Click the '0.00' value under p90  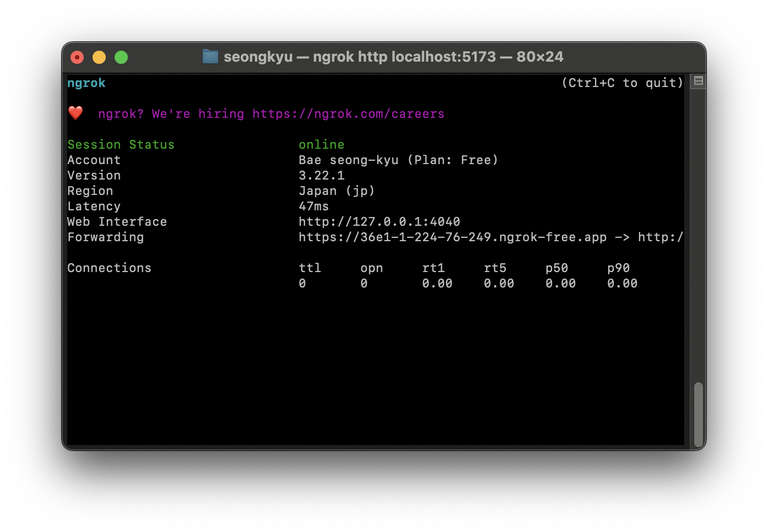[622, 284]
